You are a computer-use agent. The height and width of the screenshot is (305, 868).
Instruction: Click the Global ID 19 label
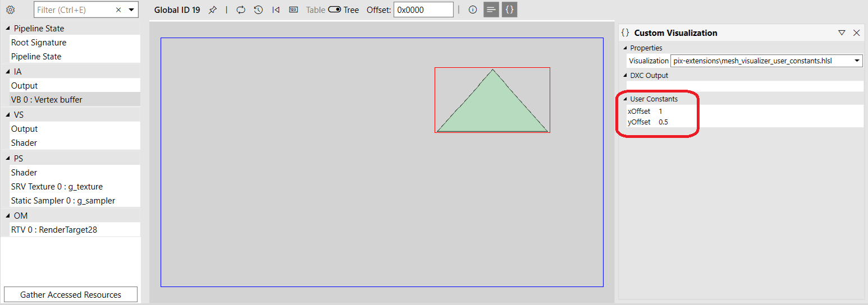click(177, 10)
